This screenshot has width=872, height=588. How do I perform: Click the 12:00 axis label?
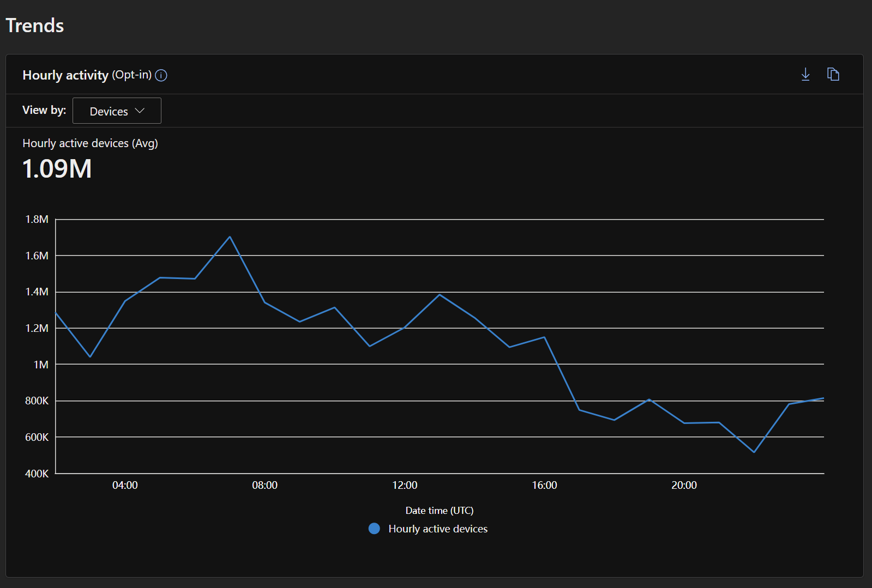[x=405, y=485]
